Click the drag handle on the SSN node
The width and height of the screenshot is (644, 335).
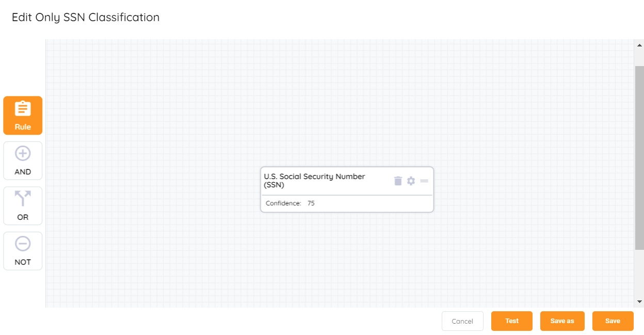pos(424,181)
